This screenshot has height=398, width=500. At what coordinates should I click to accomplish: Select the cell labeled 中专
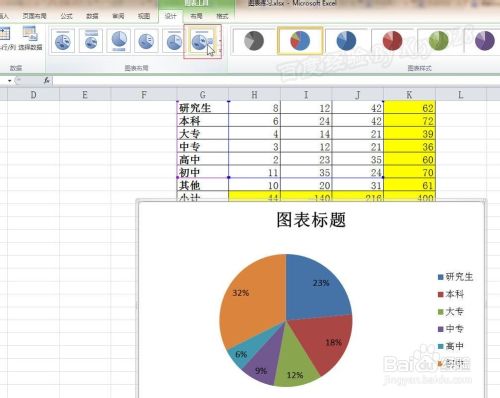(203, 146)
